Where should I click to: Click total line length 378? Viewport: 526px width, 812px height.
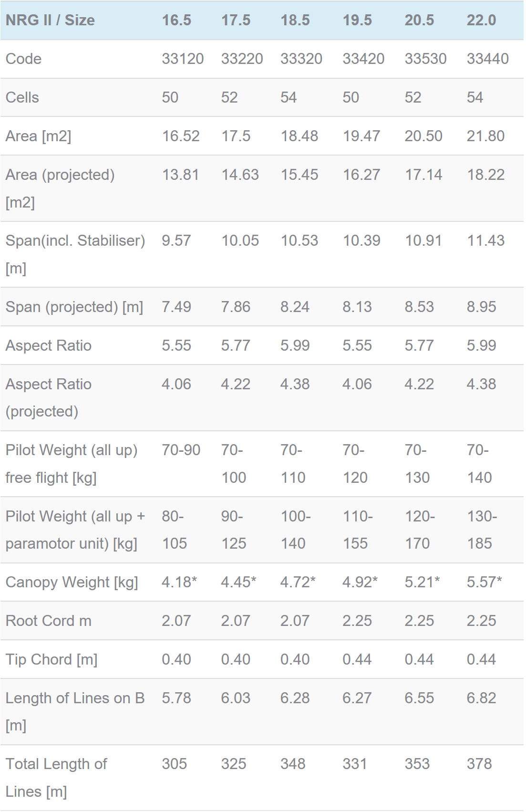[x=479, y=764]
